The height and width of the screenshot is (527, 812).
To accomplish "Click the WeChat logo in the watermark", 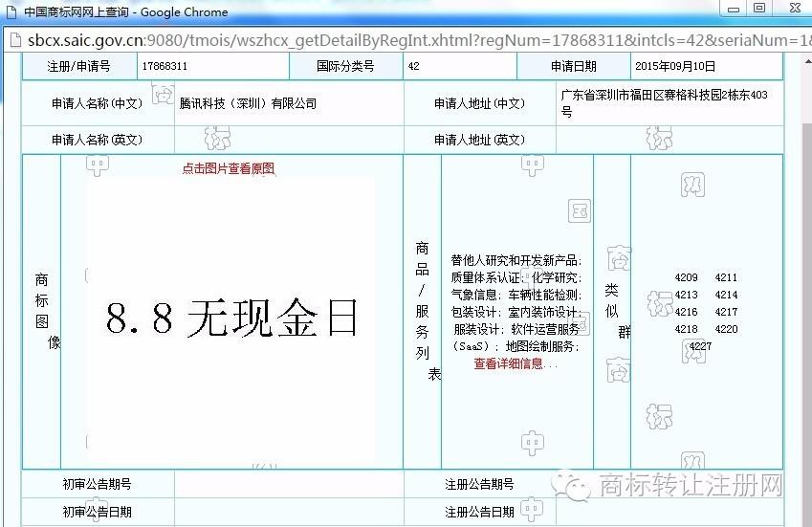I will tap(576, 488).
